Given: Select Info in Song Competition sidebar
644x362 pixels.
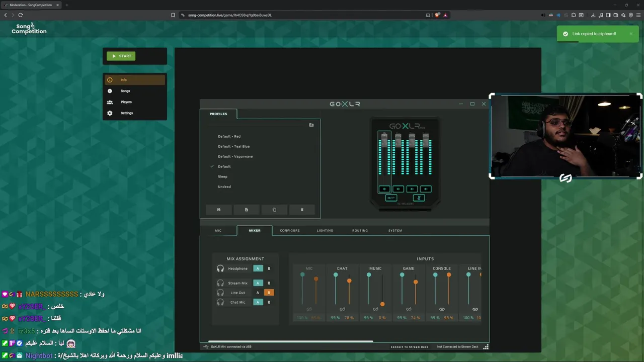Looking at the screenshot, I should click(135, 80).
